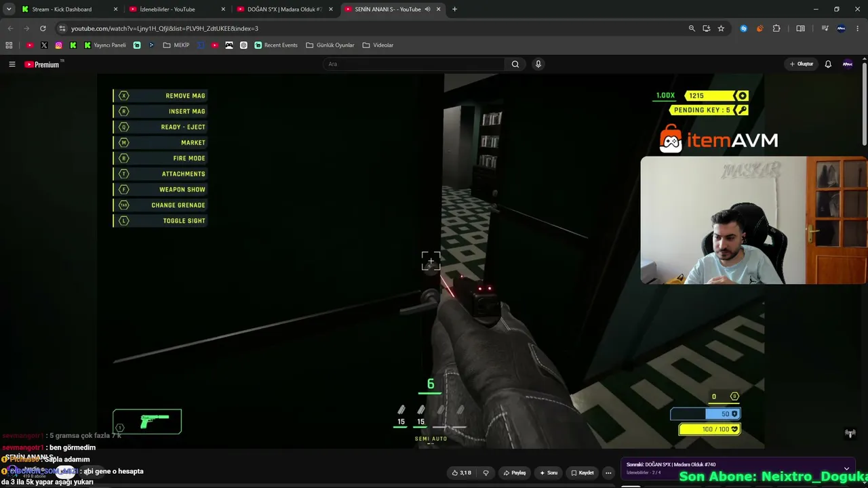Switch to the Stream - Kick Dashboard tab

(69, 9)
